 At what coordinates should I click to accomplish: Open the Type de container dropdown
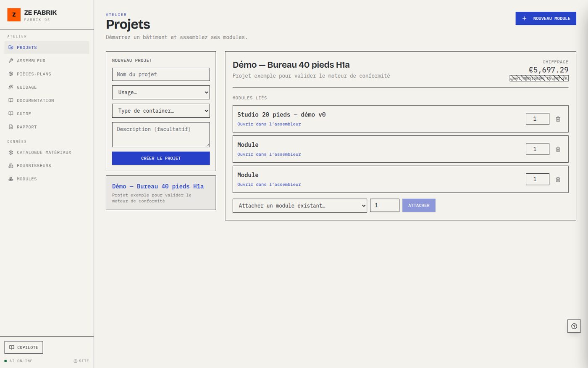pyautogui.click(x=161, y=111)
